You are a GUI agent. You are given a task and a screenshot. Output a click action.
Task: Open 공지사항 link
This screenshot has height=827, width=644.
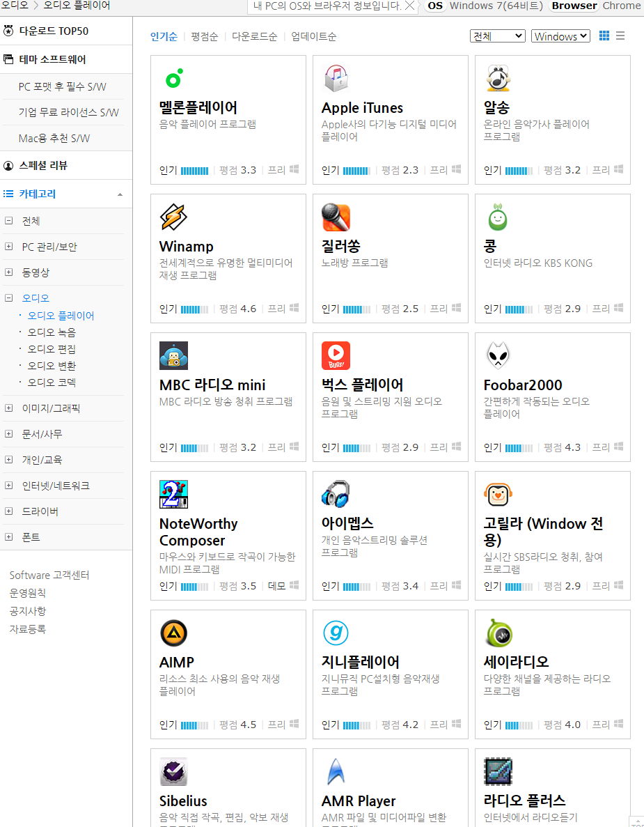[27, 611]
